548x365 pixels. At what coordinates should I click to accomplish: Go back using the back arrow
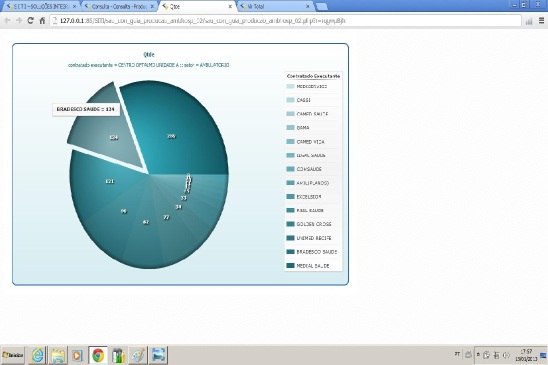click(x=7, y=21)
